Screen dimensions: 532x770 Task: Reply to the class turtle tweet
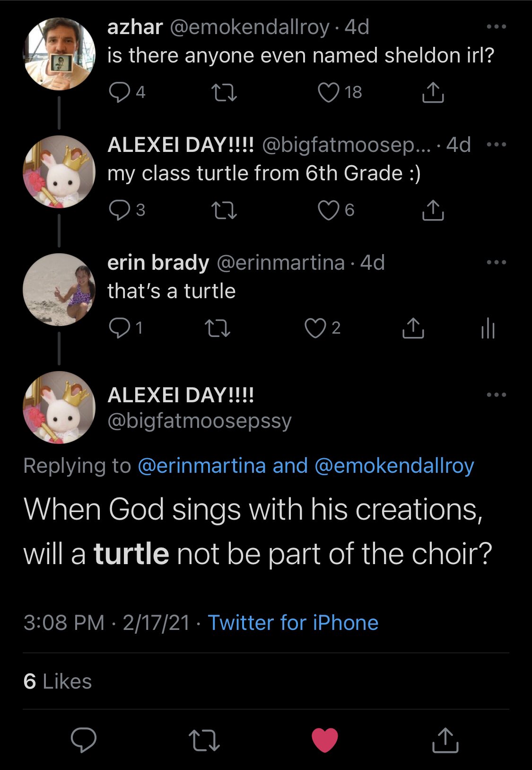119,210
